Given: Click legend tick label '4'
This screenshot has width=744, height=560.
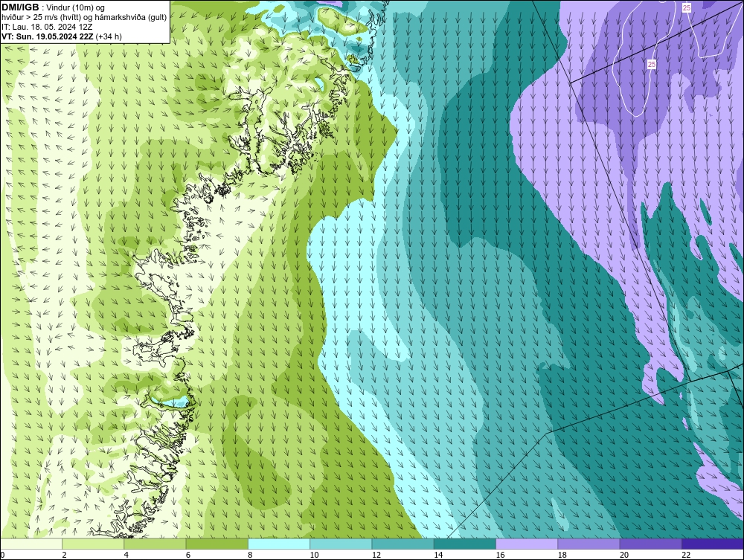Looking at the screenshot, I should click(x=126, y=555).
